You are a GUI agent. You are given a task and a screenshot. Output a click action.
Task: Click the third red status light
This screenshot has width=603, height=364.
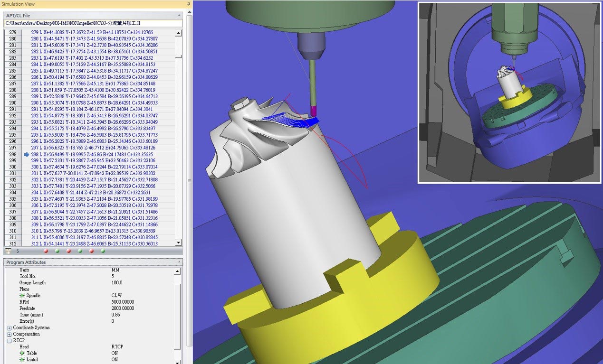click(x=92, y=251)
